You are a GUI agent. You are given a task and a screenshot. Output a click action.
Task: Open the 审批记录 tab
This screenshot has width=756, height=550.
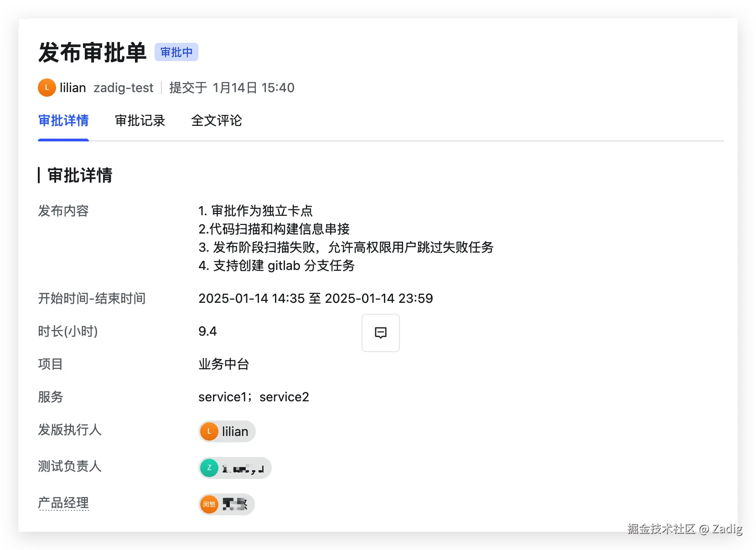(x=140, y=120)
